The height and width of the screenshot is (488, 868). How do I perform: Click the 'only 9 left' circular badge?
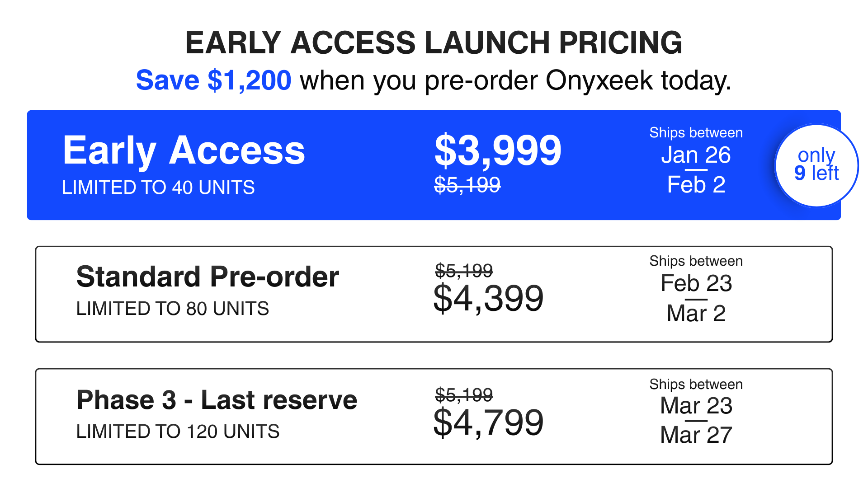[816, 165]
